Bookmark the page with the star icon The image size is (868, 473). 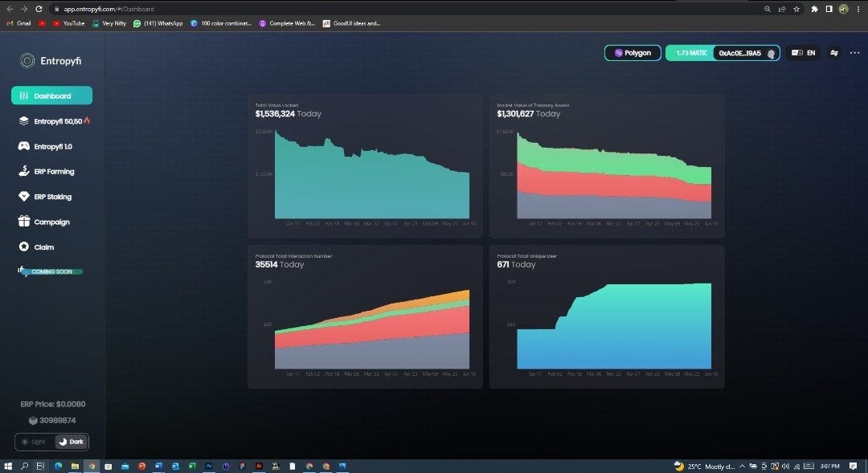tap(796, 9)
